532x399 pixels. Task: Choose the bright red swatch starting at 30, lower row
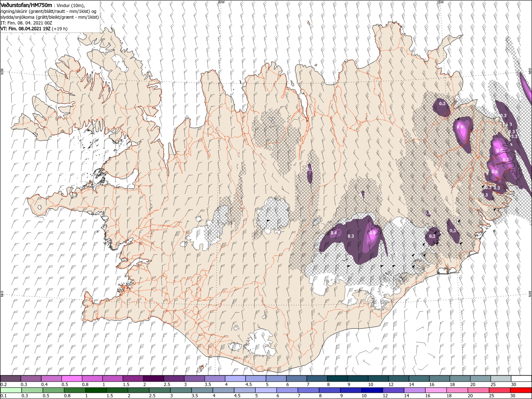click(520, 390)
